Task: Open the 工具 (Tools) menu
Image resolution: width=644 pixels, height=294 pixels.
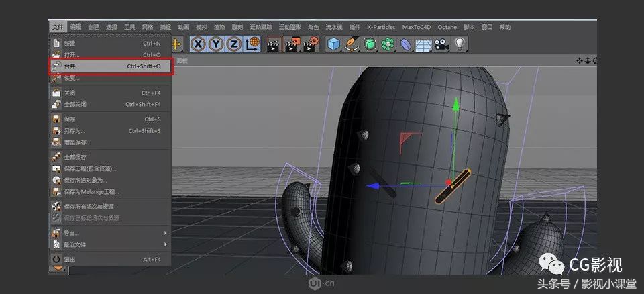Action: pyautogui.click(x=129, y=27)
